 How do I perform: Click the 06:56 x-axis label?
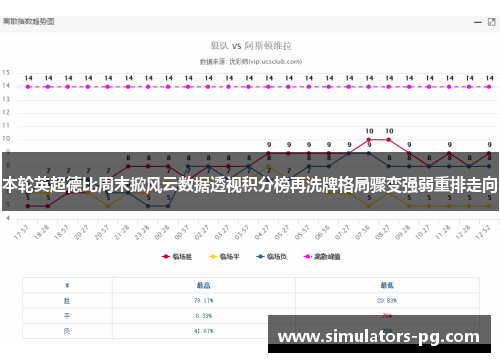click(x=322, y=232)
